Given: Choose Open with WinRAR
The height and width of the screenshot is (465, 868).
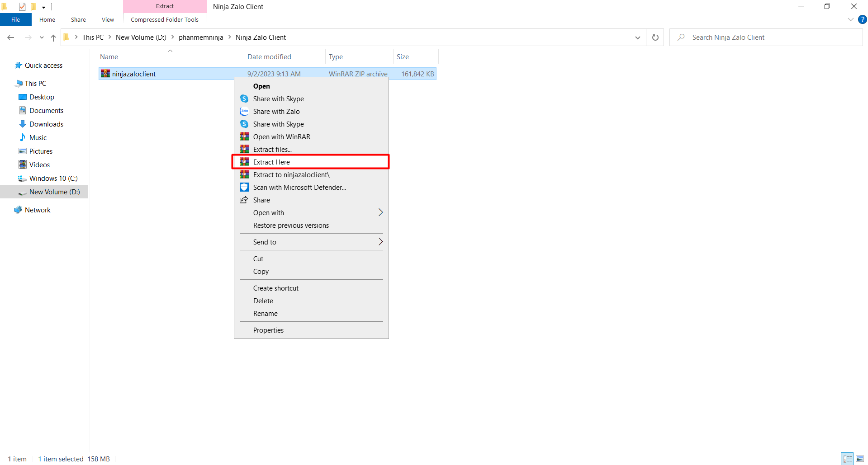Looking at the screenshot, I should pos(311,136).
